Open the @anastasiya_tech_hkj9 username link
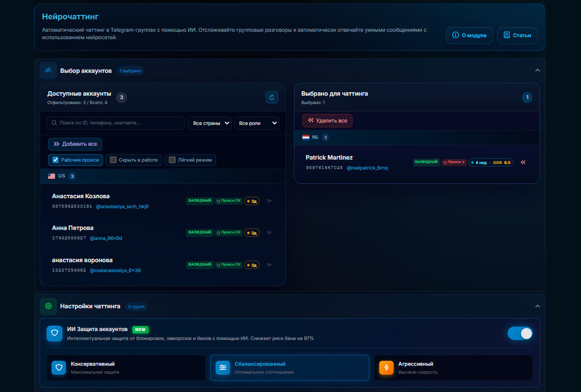This screenshot has width=581, height=392. [x=122, y=206]
